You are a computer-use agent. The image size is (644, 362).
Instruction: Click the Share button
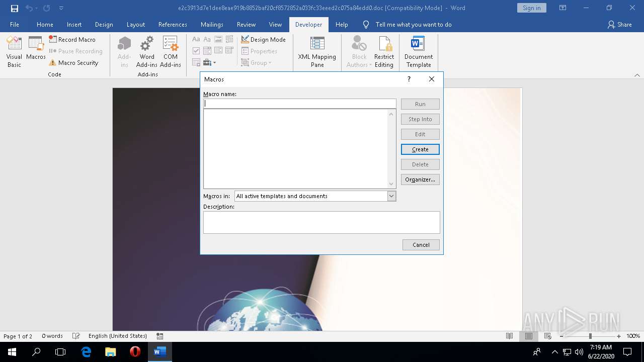(619, 24)
